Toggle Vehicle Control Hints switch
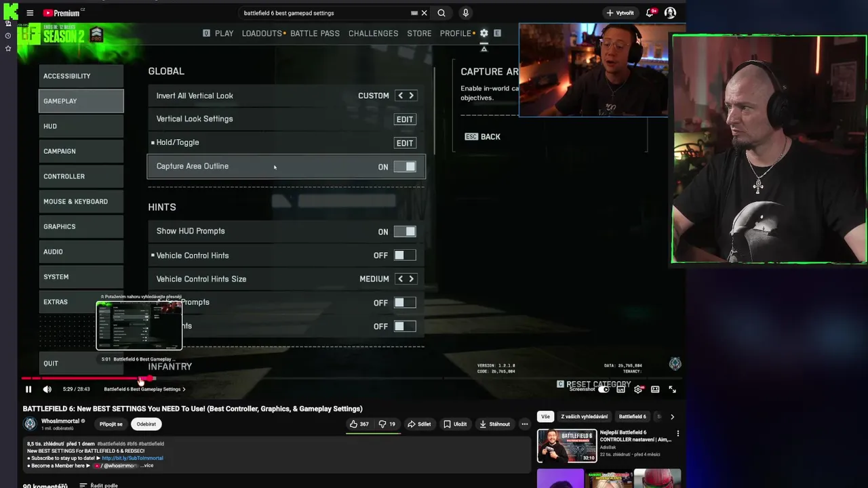 tap(405, 256)
